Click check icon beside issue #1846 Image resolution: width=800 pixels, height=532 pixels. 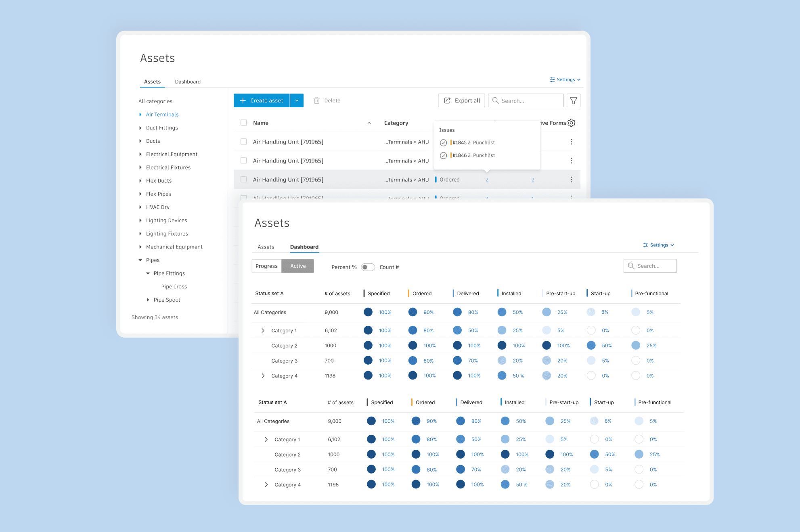tap(443, 155)
